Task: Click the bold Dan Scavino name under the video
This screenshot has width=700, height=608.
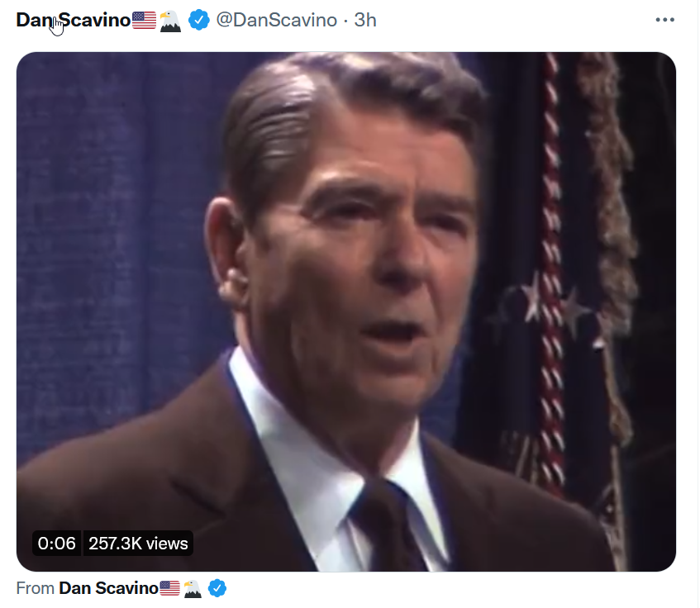Action: (108, 588)
